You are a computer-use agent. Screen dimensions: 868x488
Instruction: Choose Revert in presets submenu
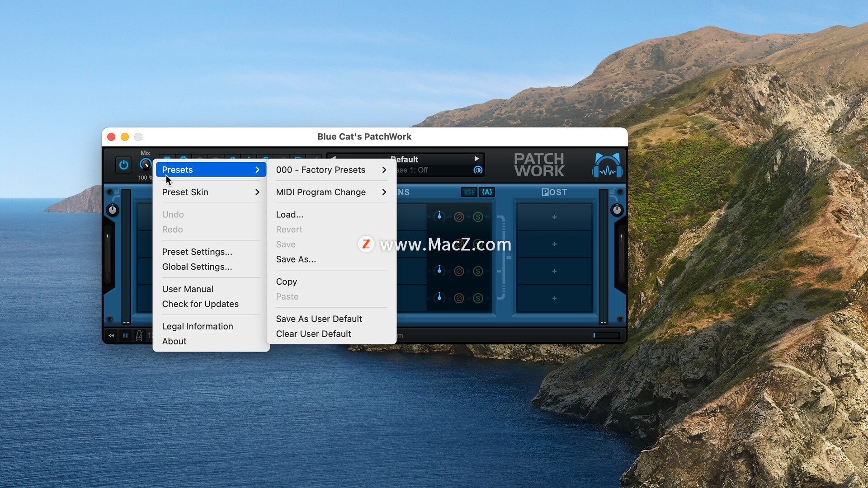(331, 230)
